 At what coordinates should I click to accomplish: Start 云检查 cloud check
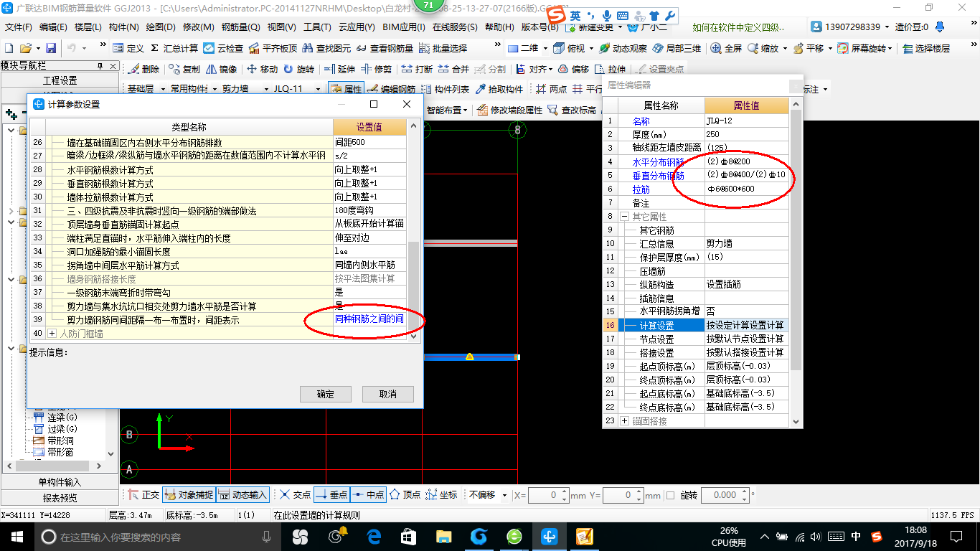tap(223, 48)
